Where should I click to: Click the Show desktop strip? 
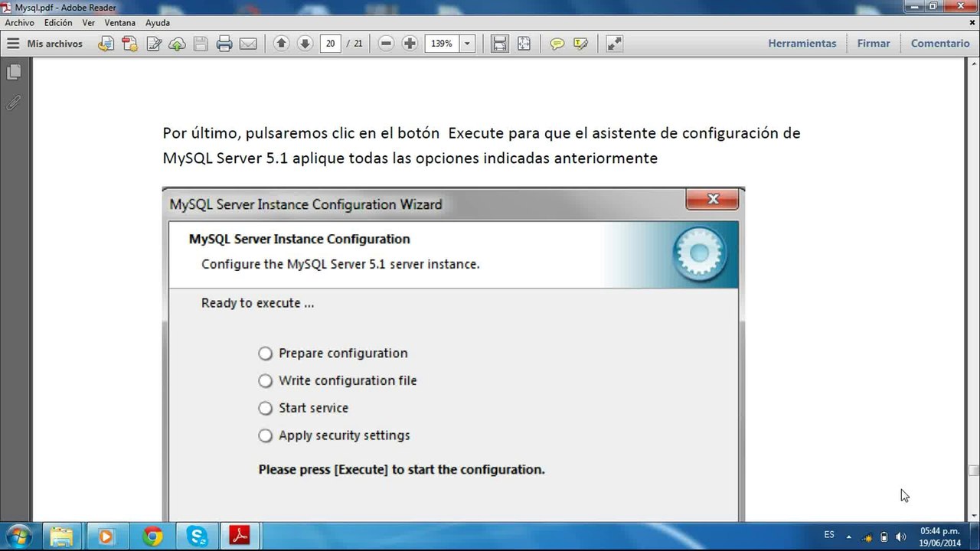coord(974,536)
